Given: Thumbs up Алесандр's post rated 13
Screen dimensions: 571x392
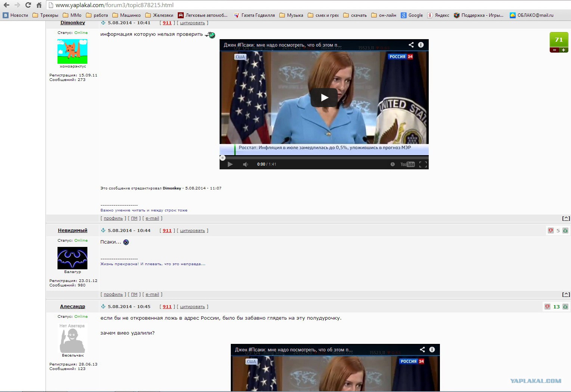Looking at the screenshot, I should [x=565, y=307].
